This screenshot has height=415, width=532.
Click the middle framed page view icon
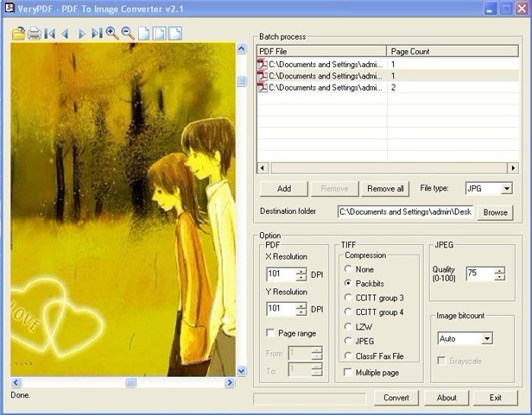pos(160,34)
